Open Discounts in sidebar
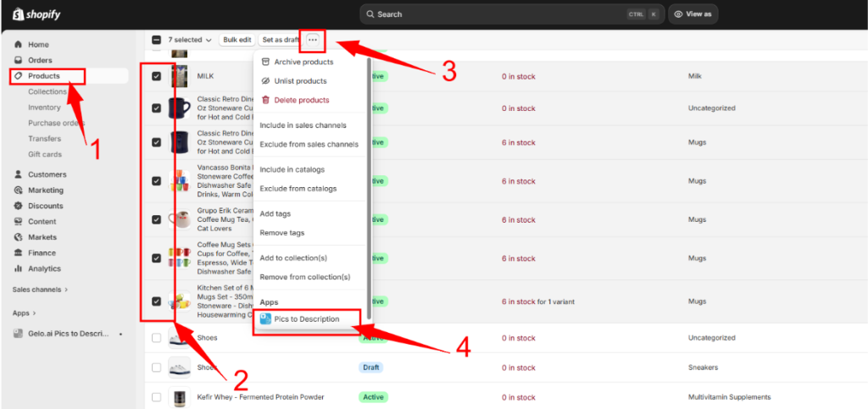Screen dimensions: 868x409 pyautogui.click(x=45, y=206)
